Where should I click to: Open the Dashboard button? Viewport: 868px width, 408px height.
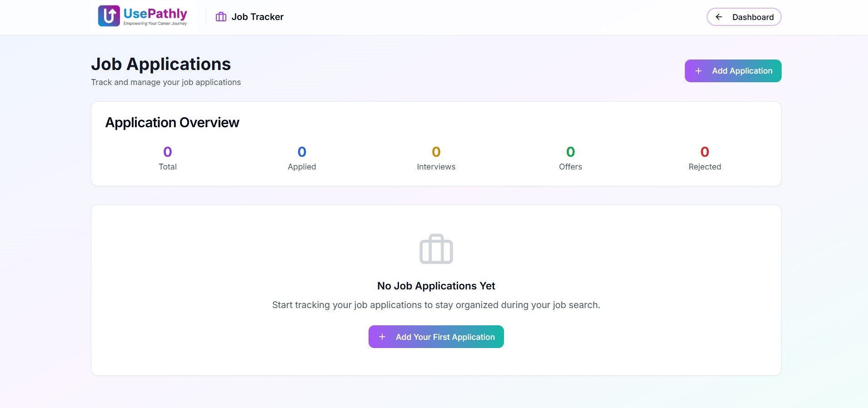[x=744, y=17]
